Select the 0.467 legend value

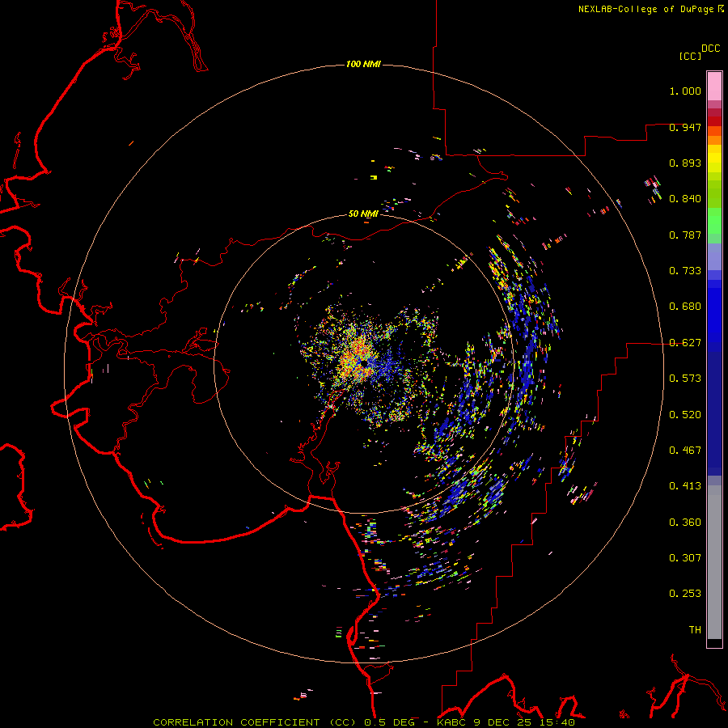(685, 451)
